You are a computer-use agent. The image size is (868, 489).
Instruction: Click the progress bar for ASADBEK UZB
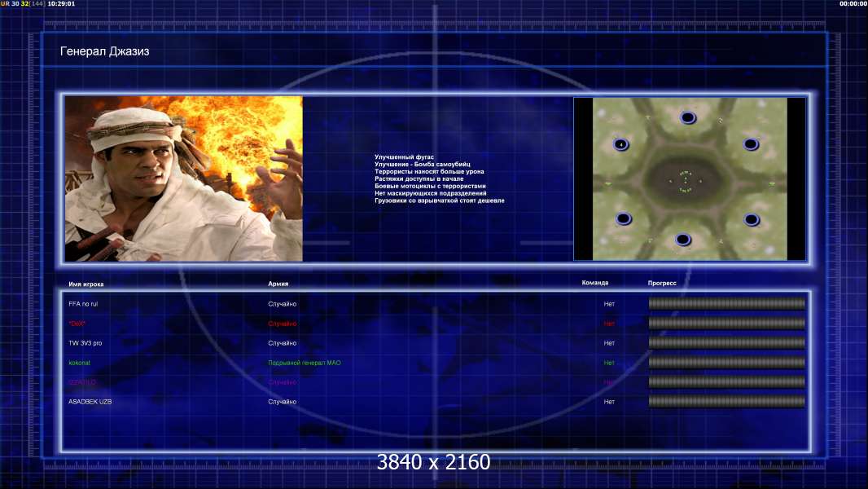726,402
